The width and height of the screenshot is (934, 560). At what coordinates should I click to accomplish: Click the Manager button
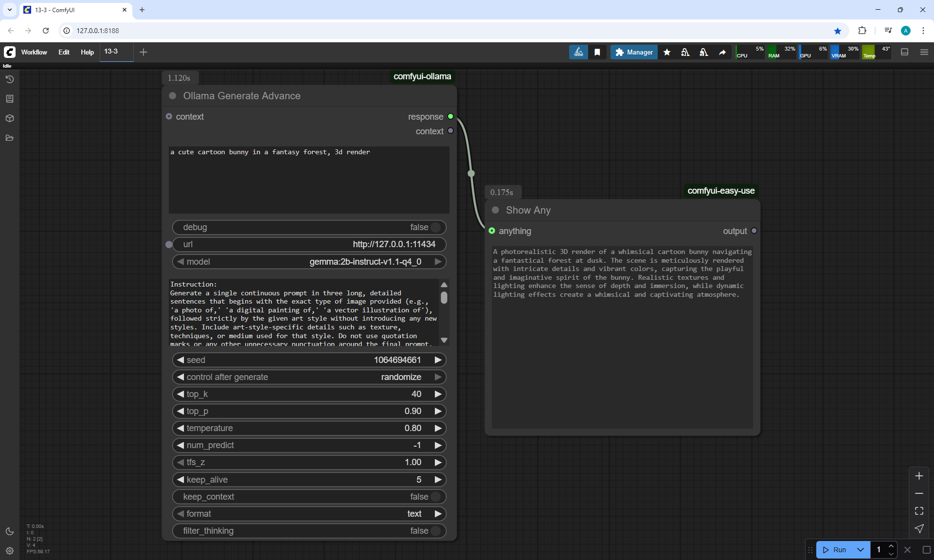tap(634, 52)
